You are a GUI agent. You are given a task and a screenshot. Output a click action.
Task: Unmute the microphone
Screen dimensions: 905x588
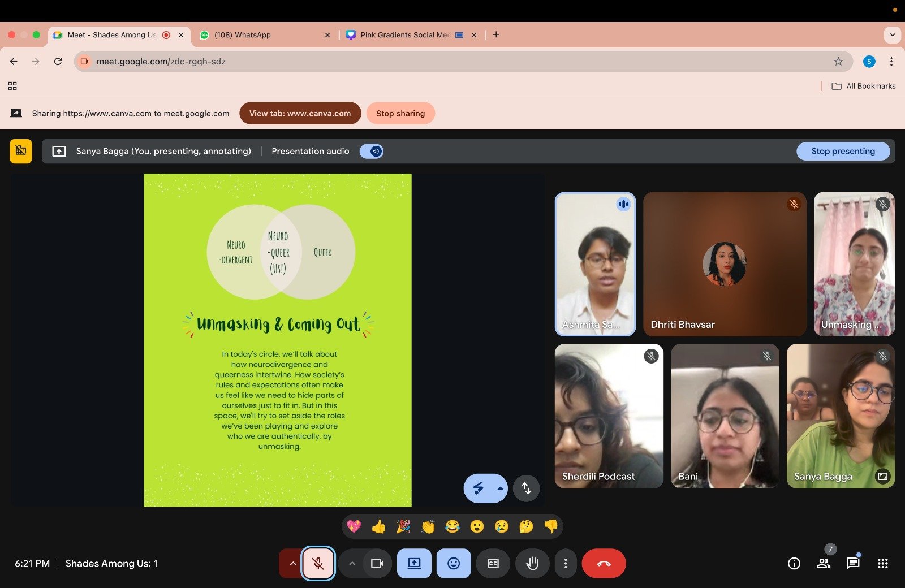point(318,563)
